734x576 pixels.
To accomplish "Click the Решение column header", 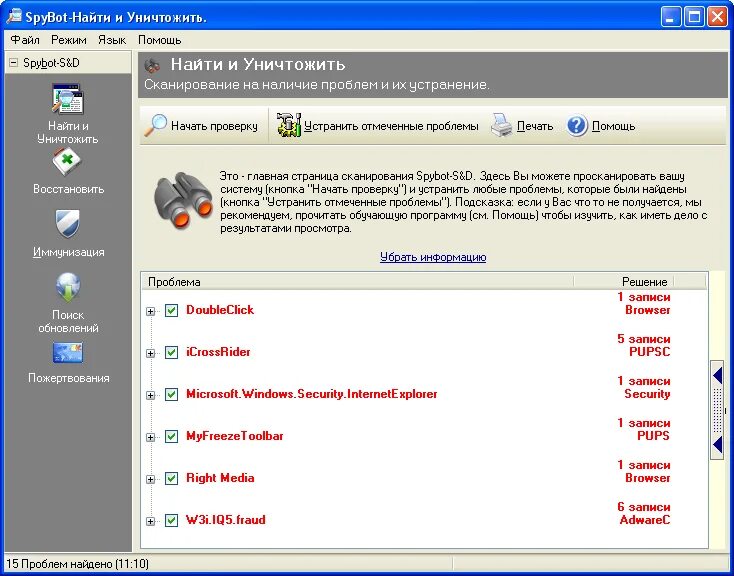I will [x=624, y=282].
